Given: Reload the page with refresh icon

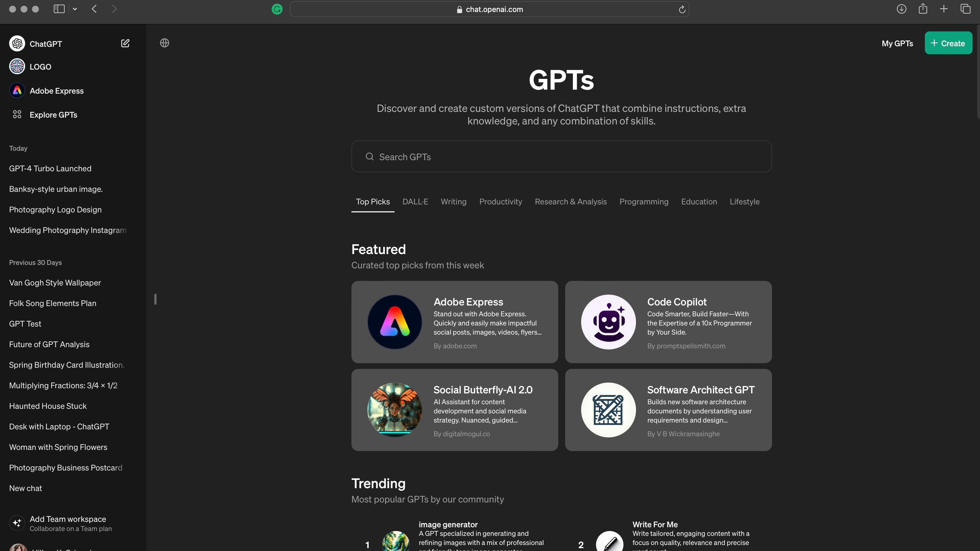Looking at the screenshot, I should click(682, 9).
